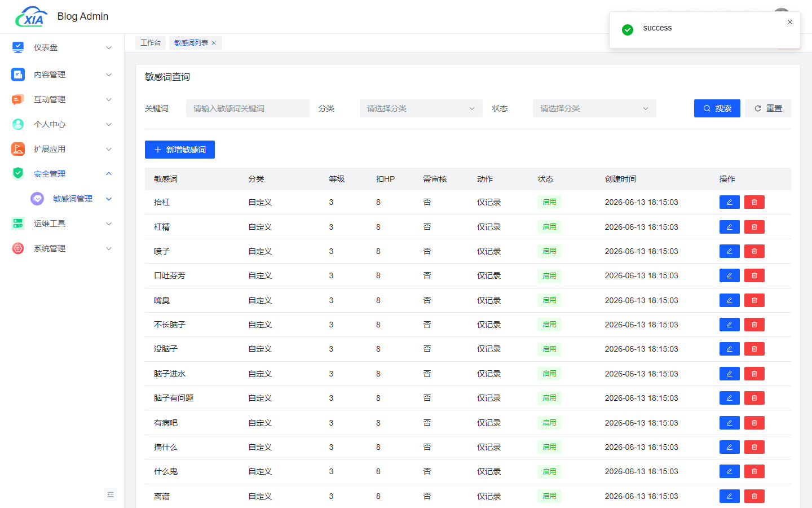Edit the 脑子进水 row
Image resolution: width=812 pixels, height=508 pixels.
[729, 374]
